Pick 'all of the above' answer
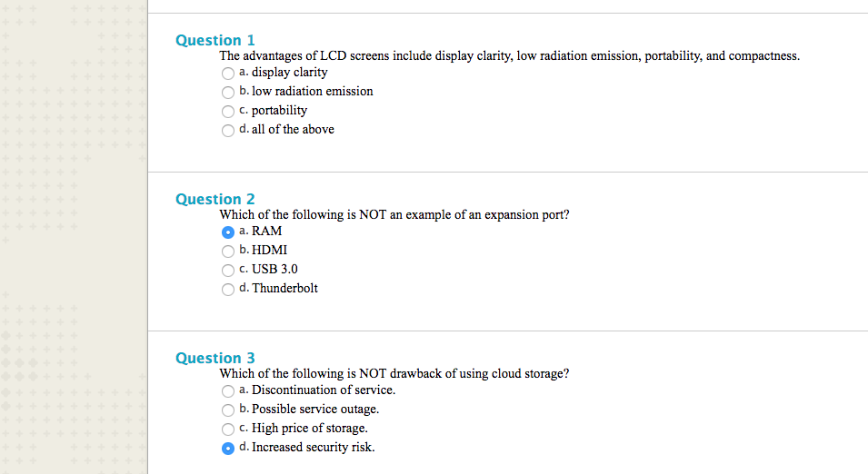Image resolution: width=868 pixels, height=474 pixels. click(x=227, y=130)
